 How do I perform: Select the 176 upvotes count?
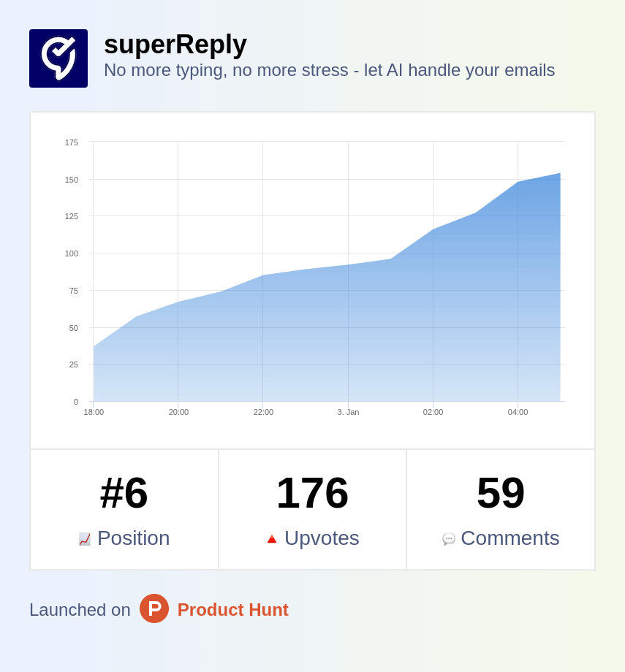point(312,493)
